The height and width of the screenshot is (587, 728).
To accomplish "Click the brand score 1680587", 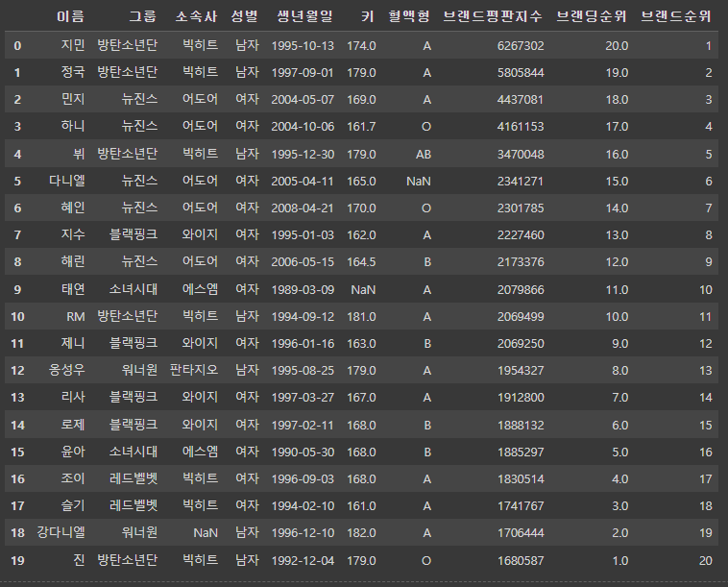I will click(x=521, y=561).
